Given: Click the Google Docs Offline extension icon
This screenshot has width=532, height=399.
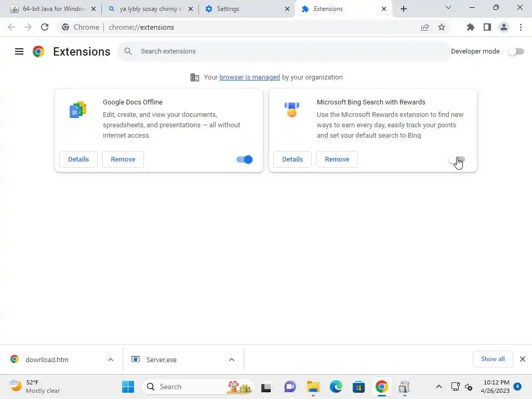Looking at the screenshot, I should (x=78, y=110).
